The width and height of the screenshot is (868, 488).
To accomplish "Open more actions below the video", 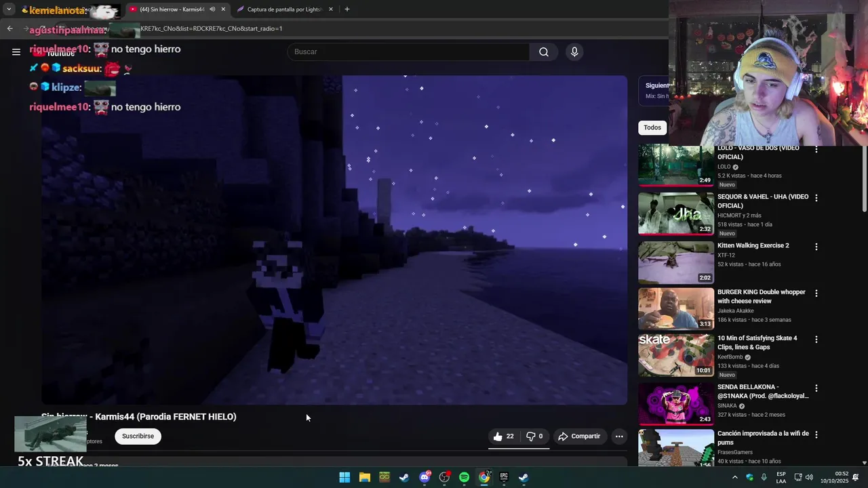I will pyautogui.click(x=619, y=436).
